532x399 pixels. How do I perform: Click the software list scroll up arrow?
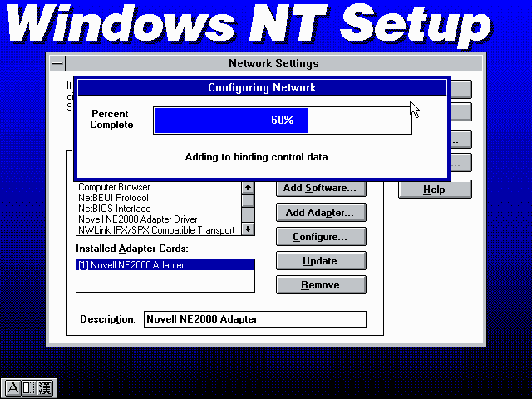point(248,188)
